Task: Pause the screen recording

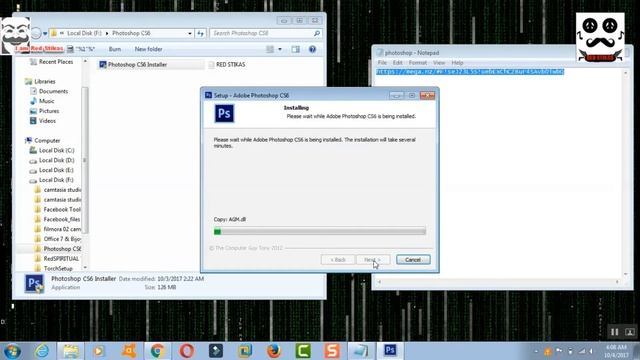Action: point(614,332)
